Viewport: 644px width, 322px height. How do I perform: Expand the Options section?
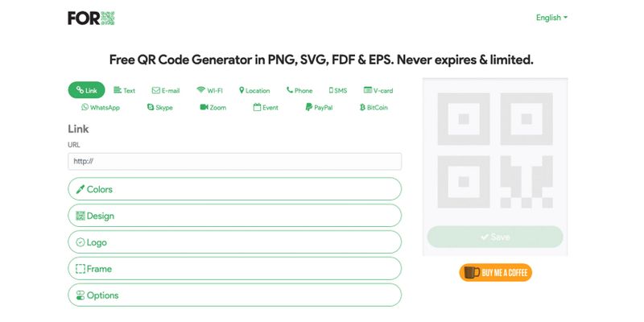click(234, 295)
